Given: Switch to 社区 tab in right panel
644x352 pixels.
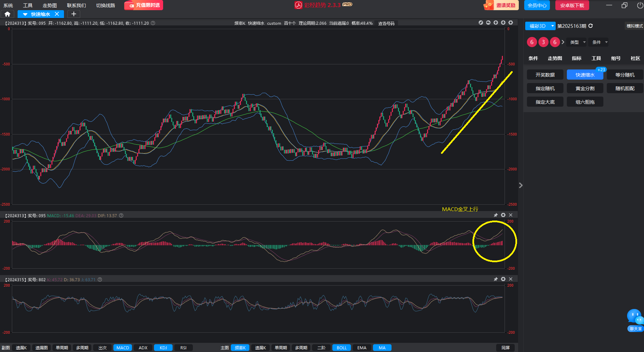Looking at the screenshot, I should tap(636, 58).
